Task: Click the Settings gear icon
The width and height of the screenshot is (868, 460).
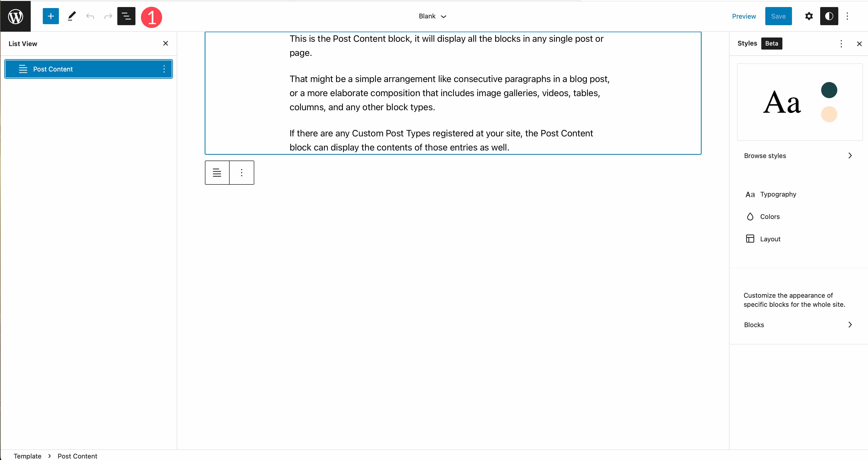Action: tap(809, 16)
